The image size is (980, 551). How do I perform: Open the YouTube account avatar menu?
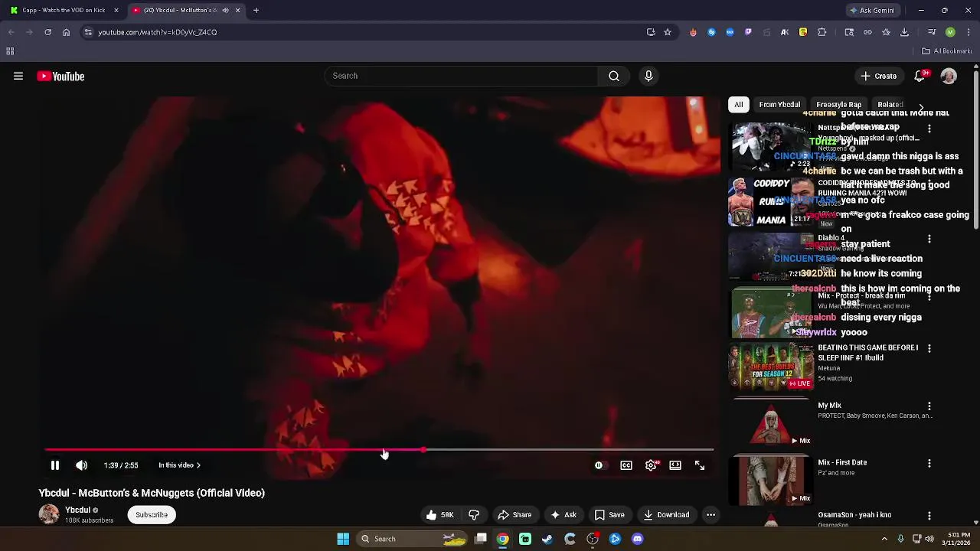949,76
